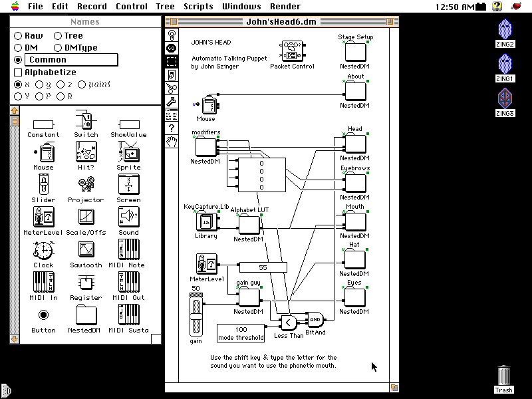532x399 pixels.
Task: Open the Scripts menu
Action: 198,7
